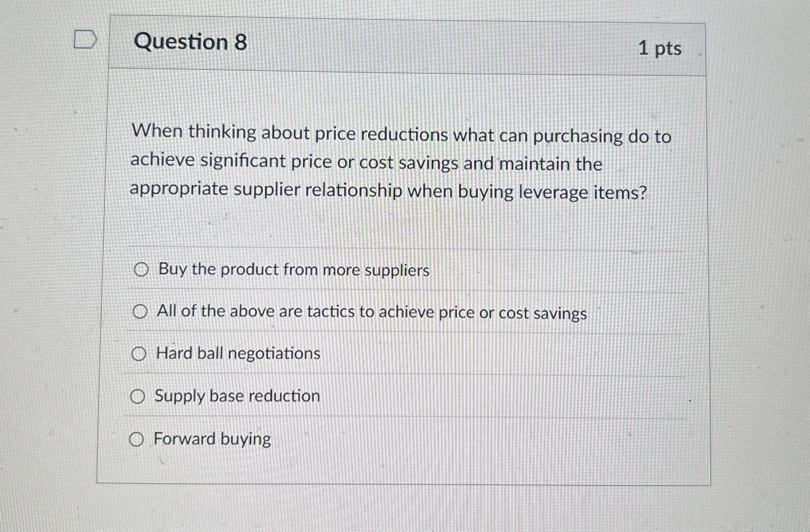This screenshot has width=810, height=532.
Task: Click the label 'Buy the product from more suppliers'
Action: point(292,269)
